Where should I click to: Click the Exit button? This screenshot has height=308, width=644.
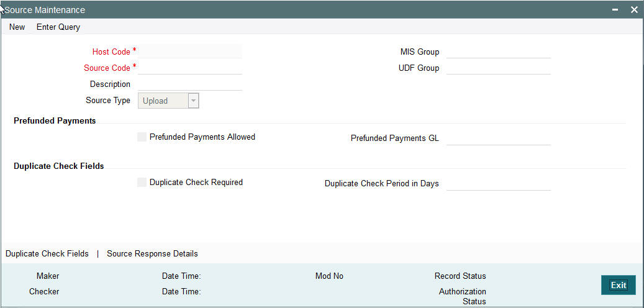(x=619, y=285)
